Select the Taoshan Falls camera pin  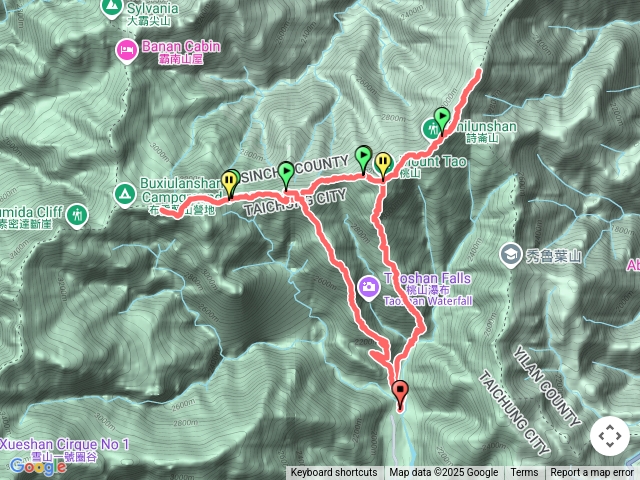point(369,287)
